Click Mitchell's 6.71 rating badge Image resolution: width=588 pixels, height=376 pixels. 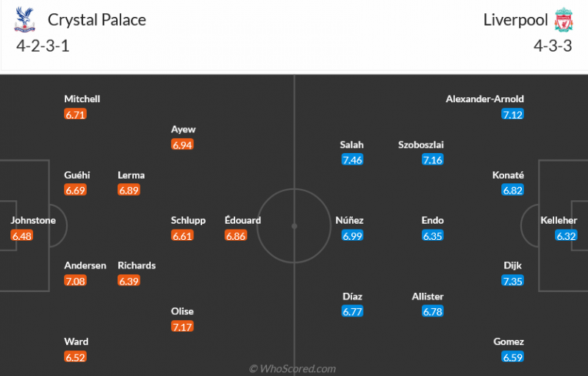tap(75, 114)
